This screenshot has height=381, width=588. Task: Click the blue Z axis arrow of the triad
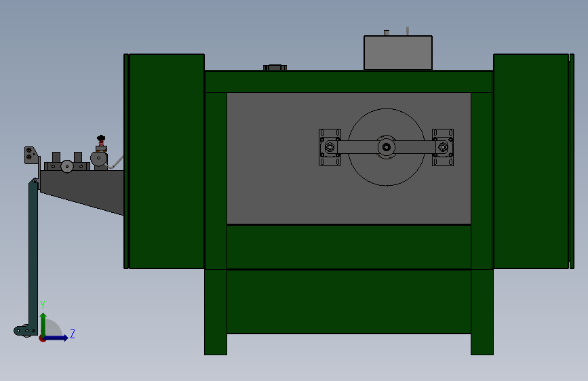[x=56, y=338]
